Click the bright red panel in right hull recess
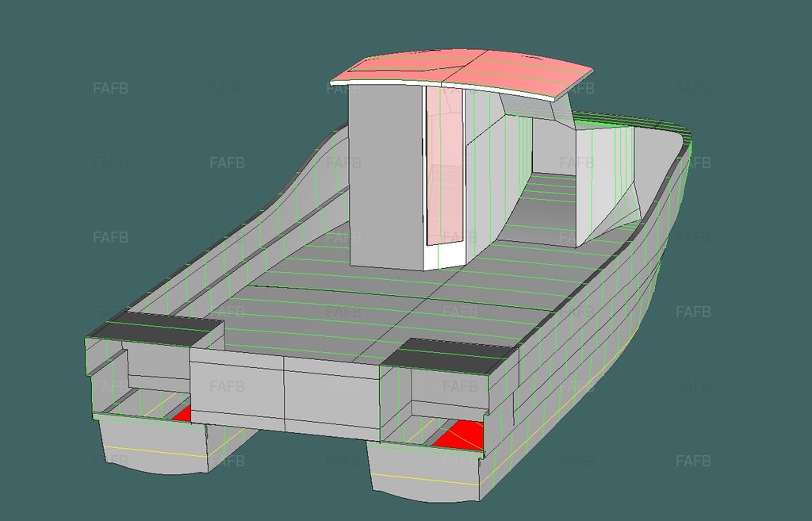The image size is (812, 521). pyautogui.click(x=462, y=435)
